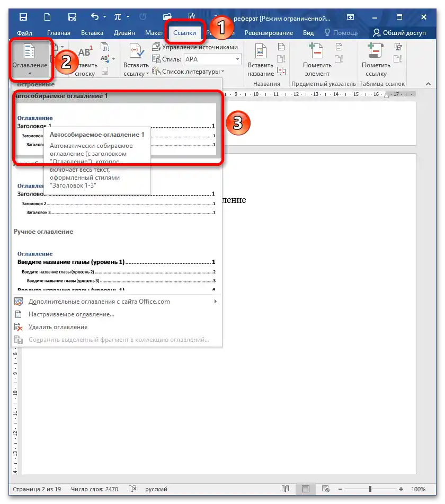Click the Insert endnote icon

[x=105, y=47]
